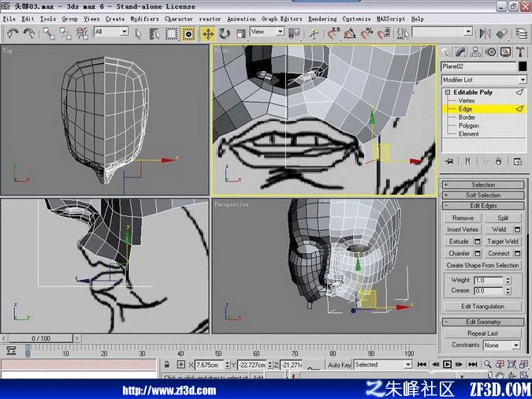Click the Remove edge button
This screenshot has width=532, height=399.
463,218
